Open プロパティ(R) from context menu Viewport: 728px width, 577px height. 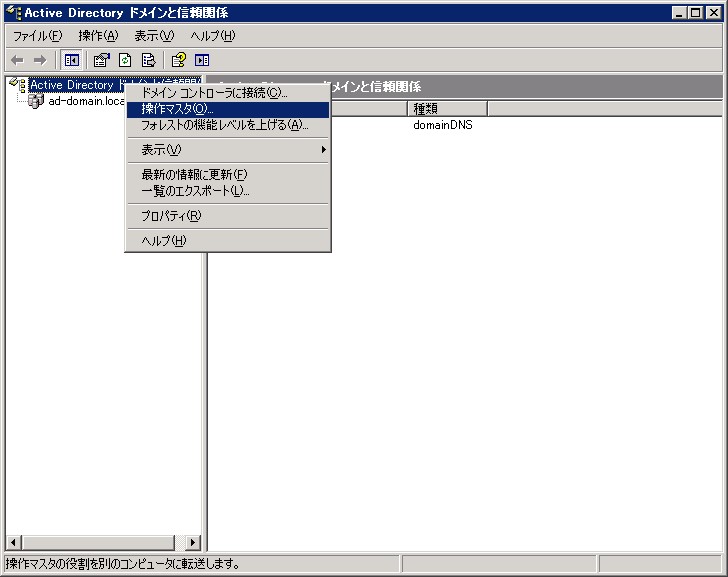click(x=228, y=216)
